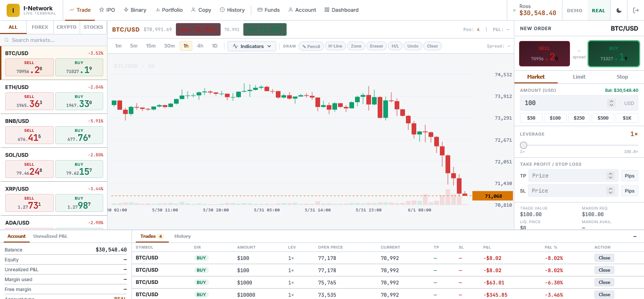Set chart timeframe to 15m
The image size is (644, 299).
pyautogui.click(x=151, y=46)
